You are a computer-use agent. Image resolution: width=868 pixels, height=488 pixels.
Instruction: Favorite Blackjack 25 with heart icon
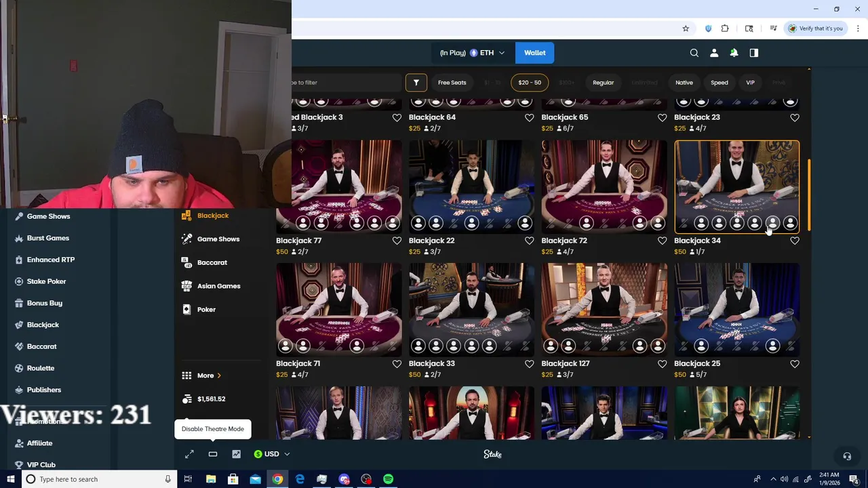point(795,364)
